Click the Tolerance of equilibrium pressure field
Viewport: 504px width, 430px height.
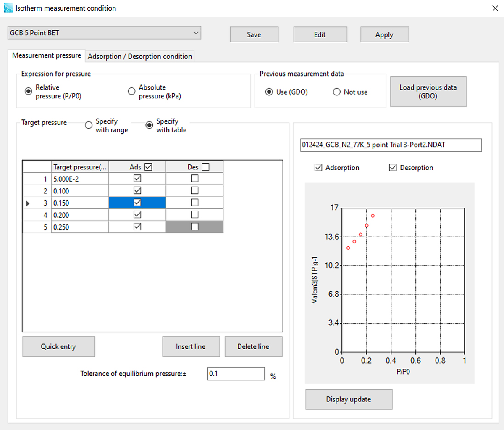pyautogui.click(x=236, y=374)
